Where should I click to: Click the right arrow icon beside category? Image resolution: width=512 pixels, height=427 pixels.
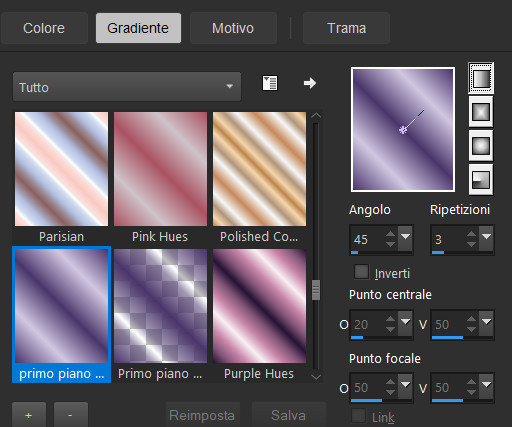tap(310, 83)
